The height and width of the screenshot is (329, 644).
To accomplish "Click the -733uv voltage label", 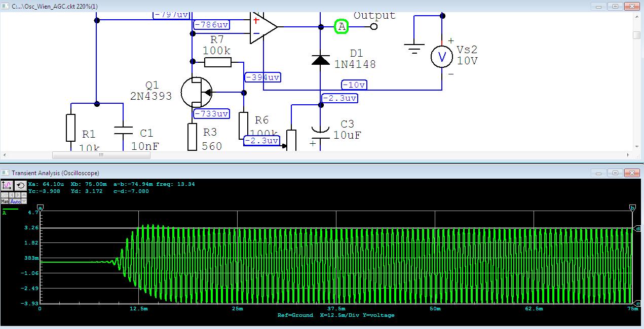I will coord(211,114).
